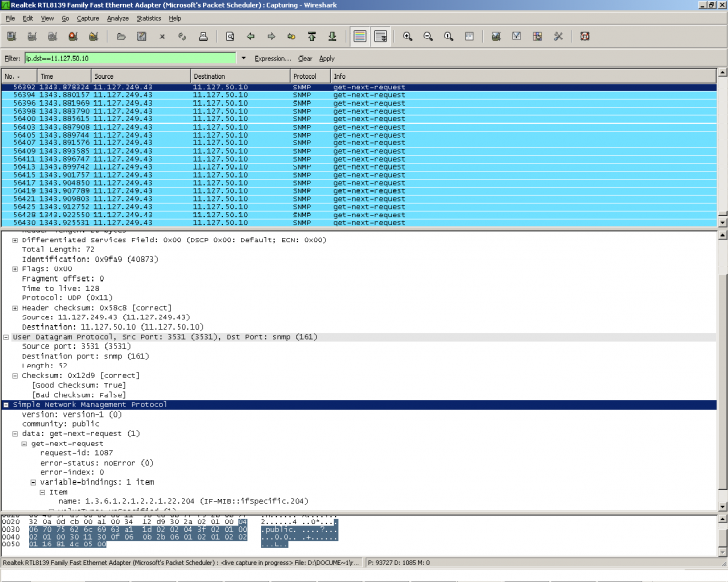Open the display filter history dropdown
The height and width of the screenshot is (582, 728).
243,58
